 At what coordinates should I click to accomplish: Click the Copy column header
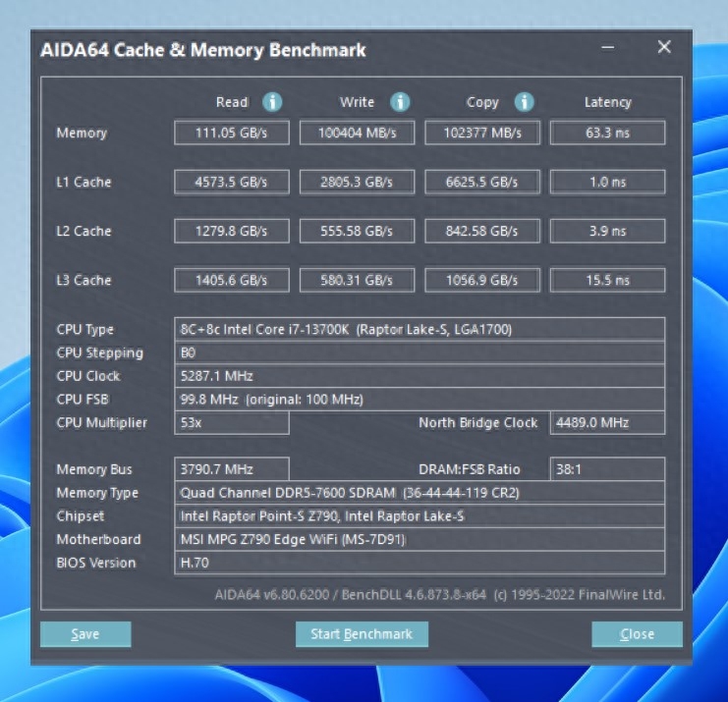pyautogui.click(x=482, y=102)
